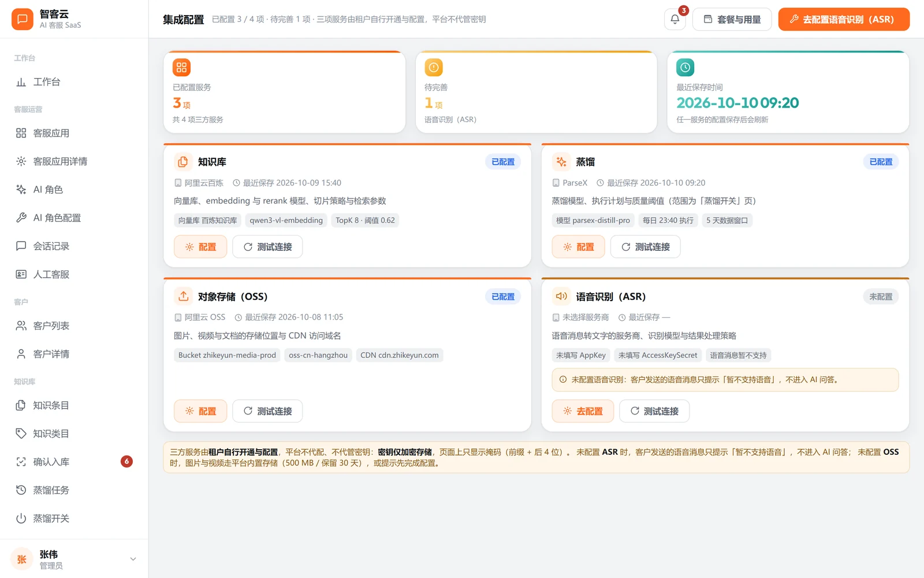Open 蒸馏开关 in the sidebar
The height and width of the screenshot is (578, 924).
coord(74,518)
